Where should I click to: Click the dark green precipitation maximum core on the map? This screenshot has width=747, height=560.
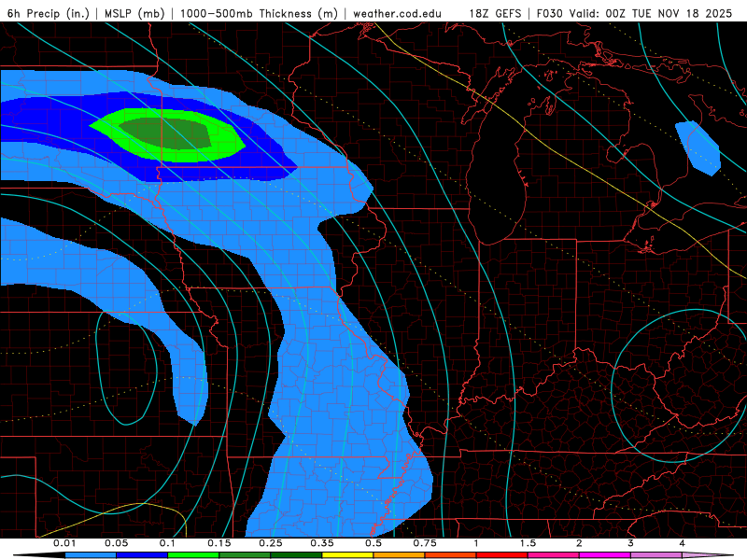coord(167,133)
